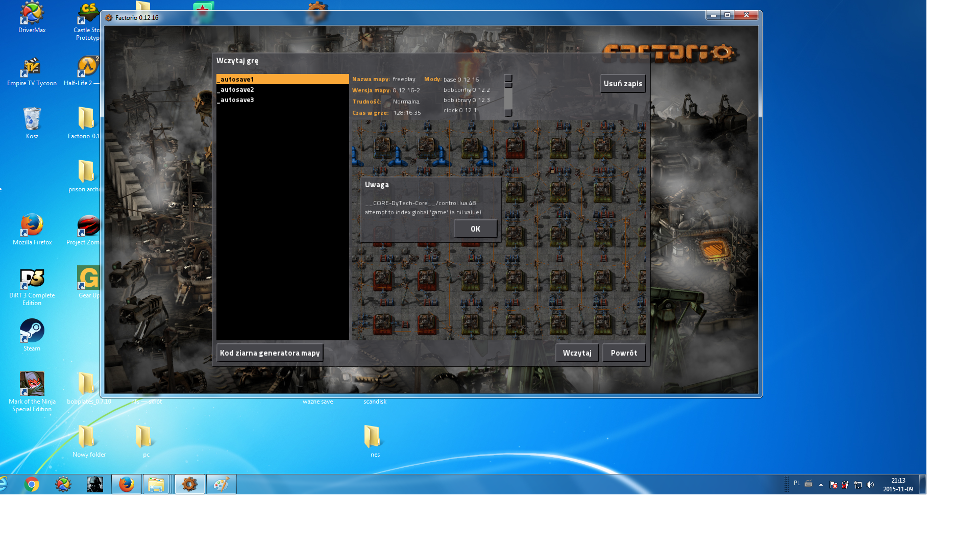Click OK in the Uwaga error dialog
This screenshot has height=551, width=980.
tap(475, 229)
